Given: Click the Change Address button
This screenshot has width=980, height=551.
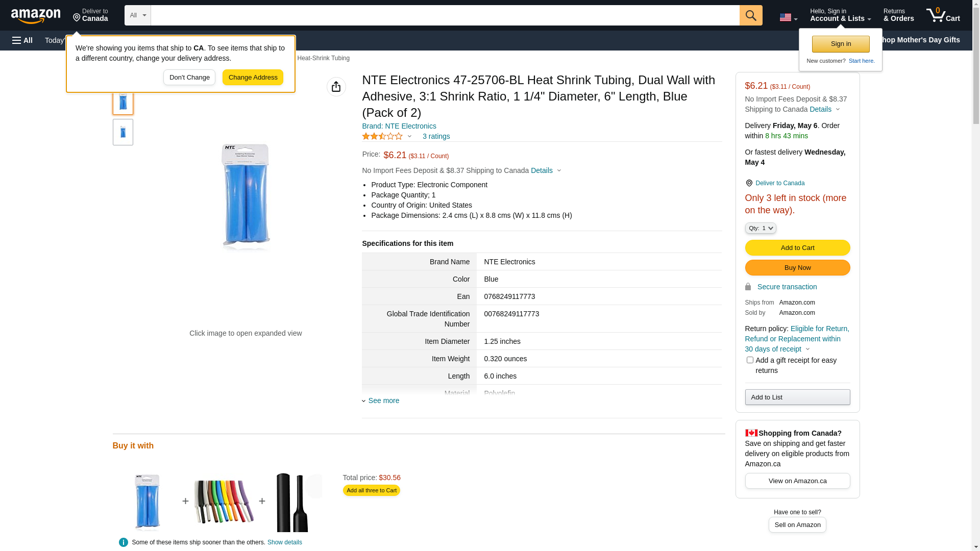Looking at the screenshot, I should click(x=253, y=78).
